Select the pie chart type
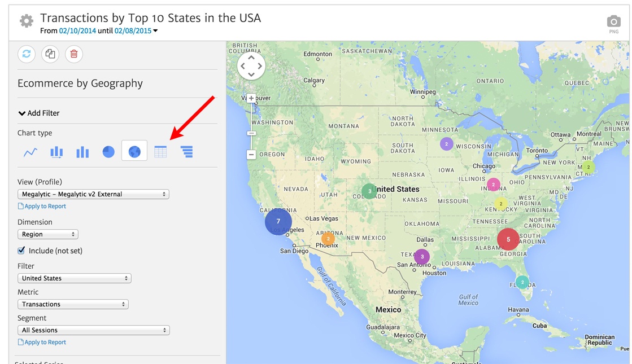Viewport: 632px width, 364px height. coord(108,152)
